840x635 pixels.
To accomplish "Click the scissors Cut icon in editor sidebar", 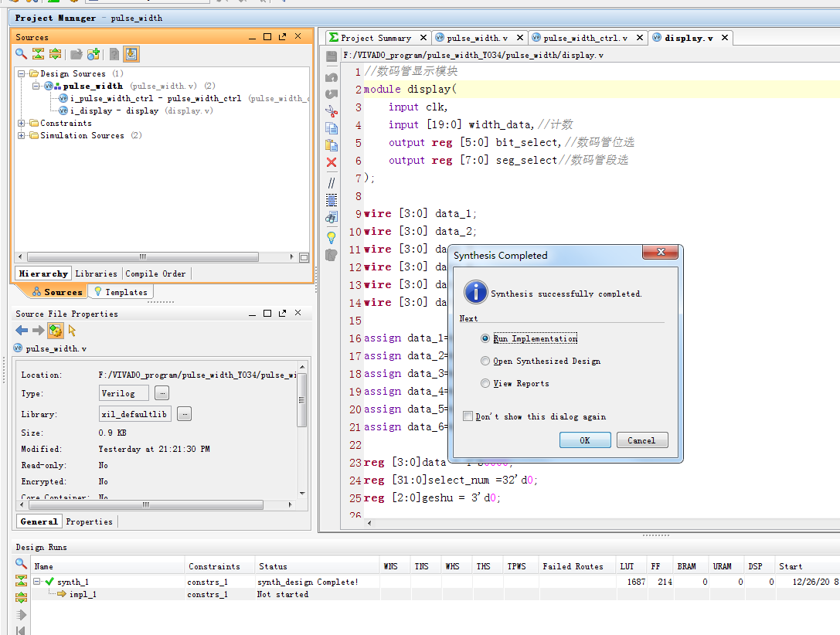I will (x=332, y=110).
